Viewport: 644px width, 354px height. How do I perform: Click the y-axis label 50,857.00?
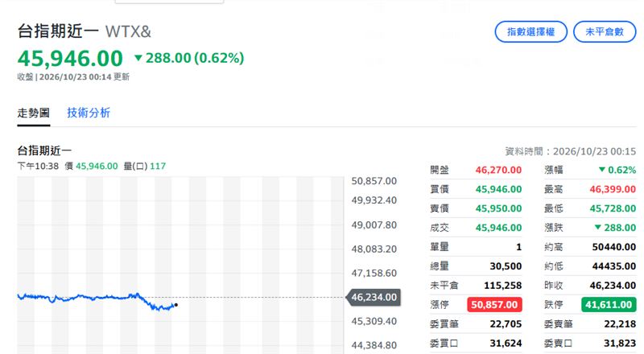374,181
